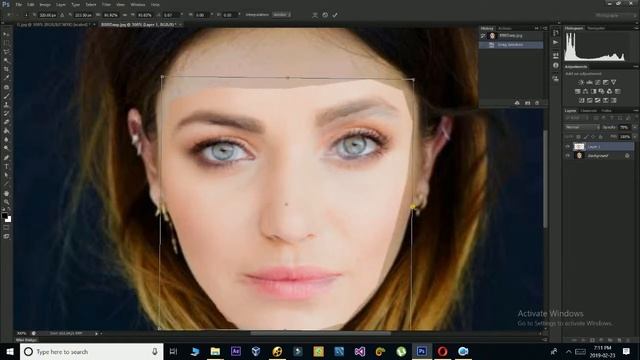Select the Background layer row
This screenshot has height=360, width=640.
(599, 156)
